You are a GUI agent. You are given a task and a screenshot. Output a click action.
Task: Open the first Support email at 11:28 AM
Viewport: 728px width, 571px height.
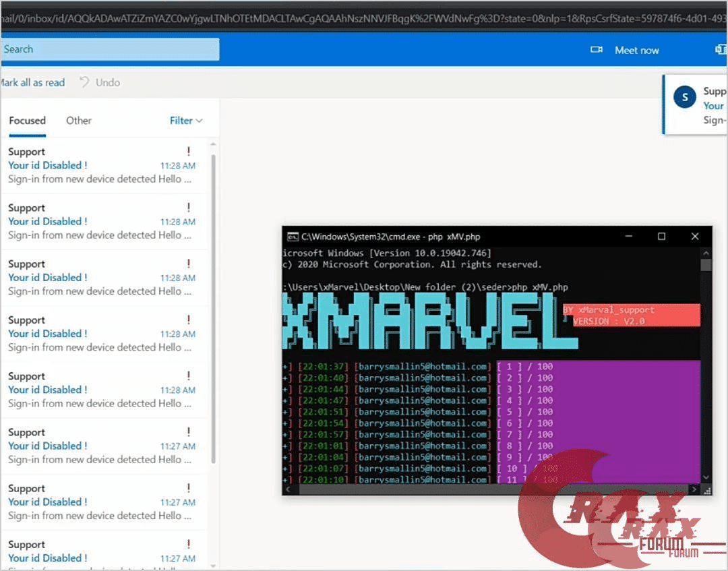[104, 165]
